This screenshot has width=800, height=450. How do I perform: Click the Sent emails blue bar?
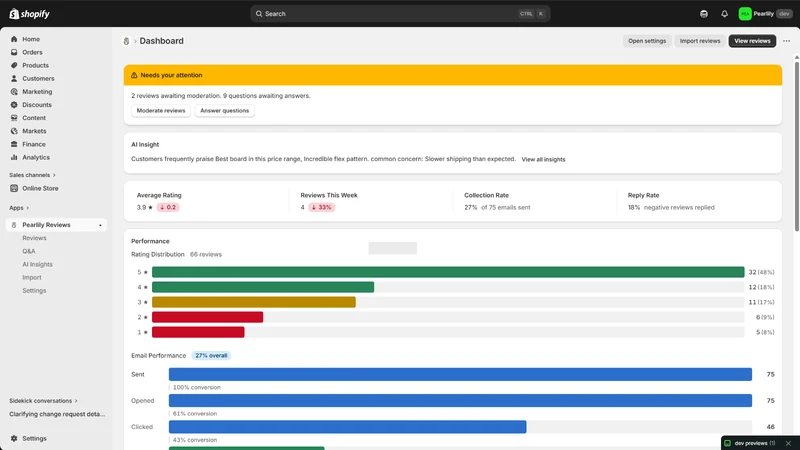(460, 374)
